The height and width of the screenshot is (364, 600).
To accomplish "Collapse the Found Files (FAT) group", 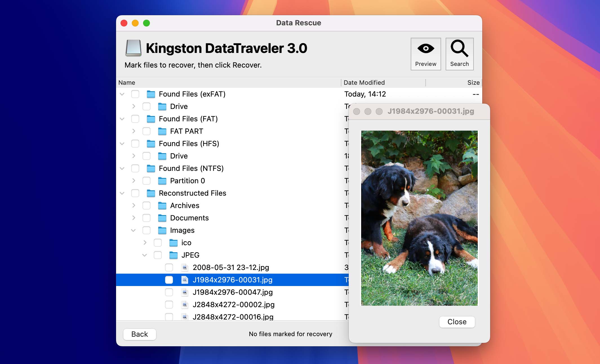I will point(122,119).
